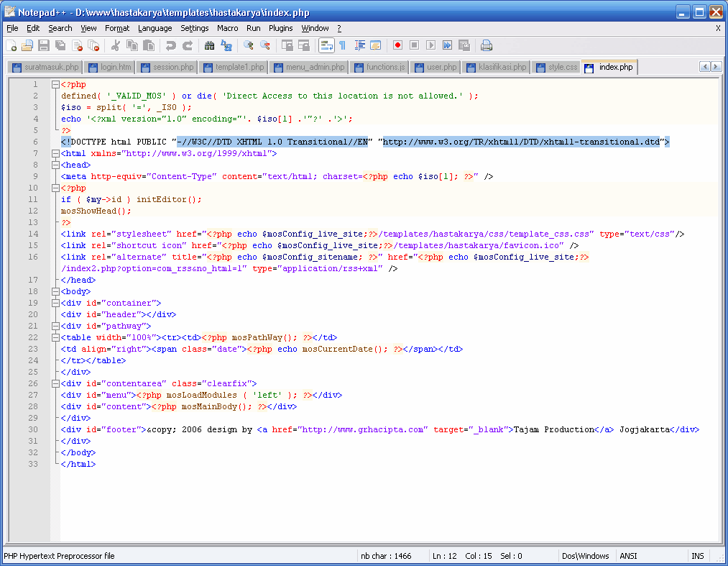Switch to the menu_admin.php tab
The height and width of the screenshot is (566, 728).
(309, 67)
